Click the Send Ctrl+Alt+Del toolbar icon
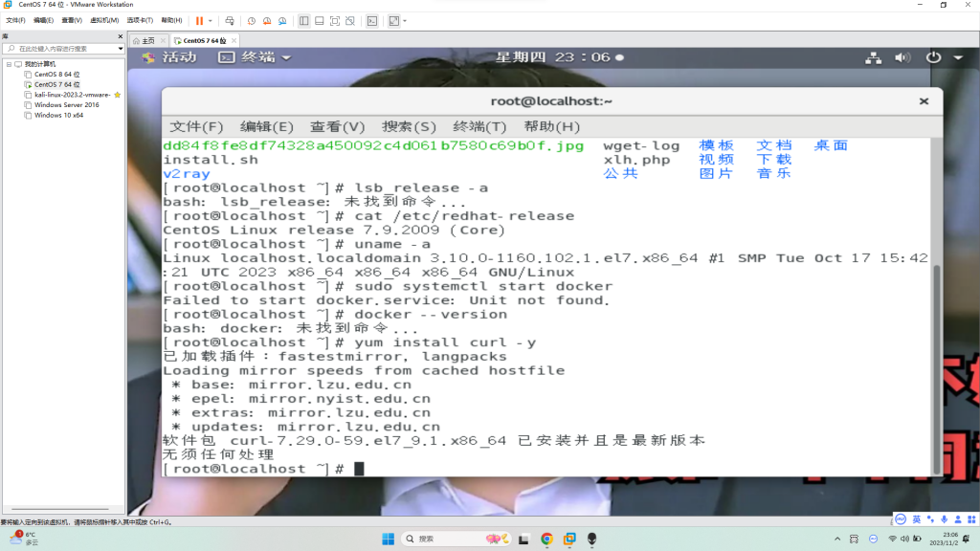The image size is (980, 551). tap(230, 20)
